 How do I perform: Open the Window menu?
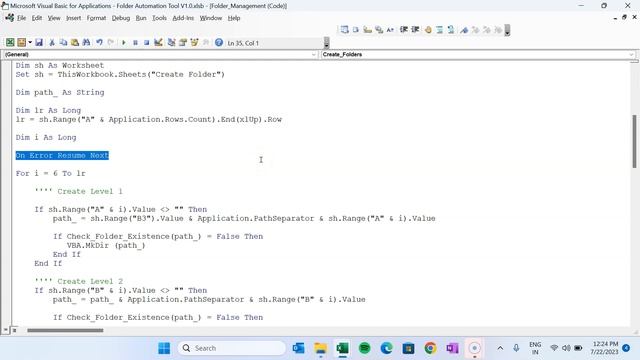[x=211, y=18]
